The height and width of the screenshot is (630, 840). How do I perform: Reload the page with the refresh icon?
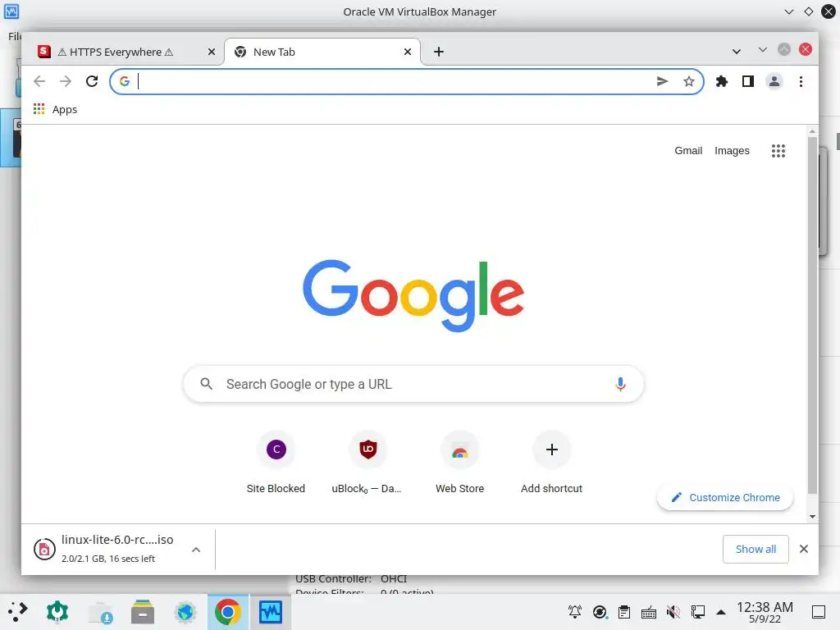pos(92,81)
